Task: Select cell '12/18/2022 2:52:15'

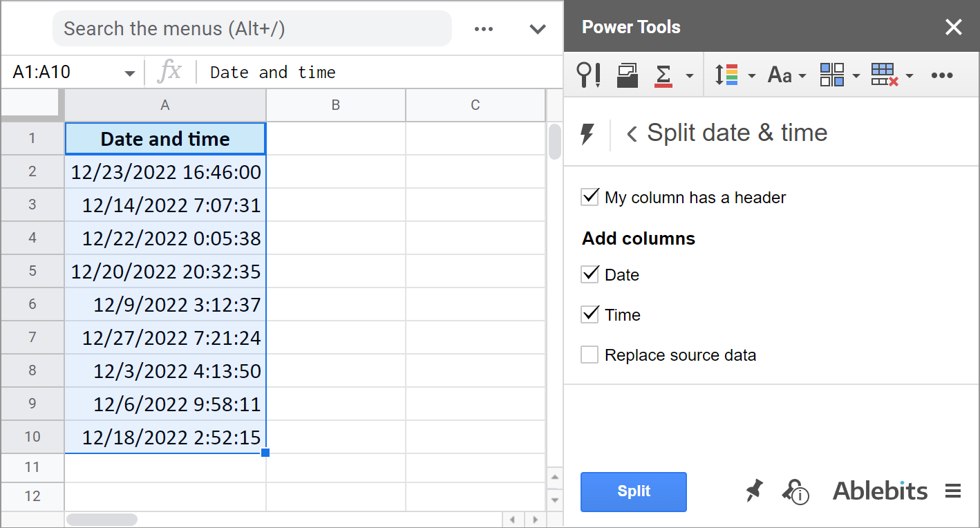Action: click(x=165, y=437)
